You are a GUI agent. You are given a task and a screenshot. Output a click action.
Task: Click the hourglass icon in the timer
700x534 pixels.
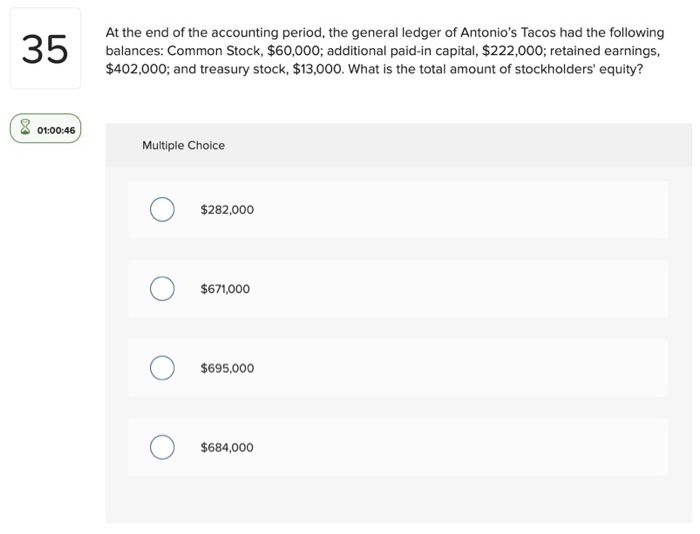click(24, 130)
